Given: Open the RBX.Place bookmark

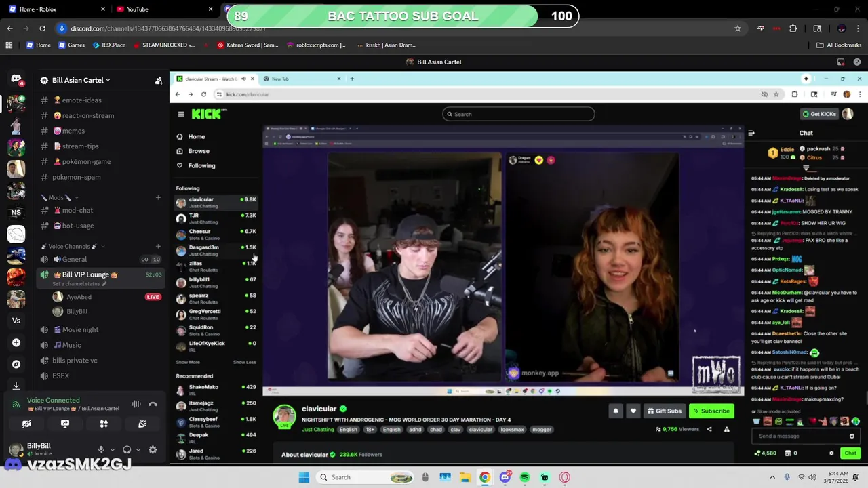Looking at the screenshot, I should [x=109, y=45].
